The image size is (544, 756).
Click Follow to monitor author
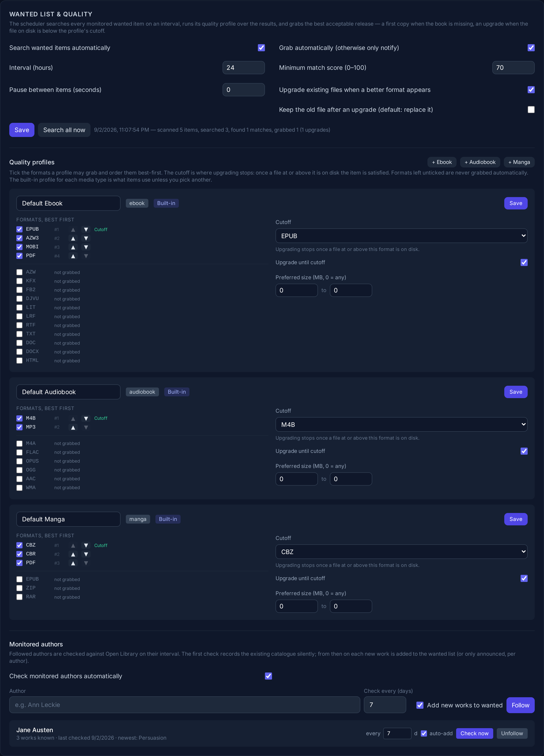coord(520,705)
